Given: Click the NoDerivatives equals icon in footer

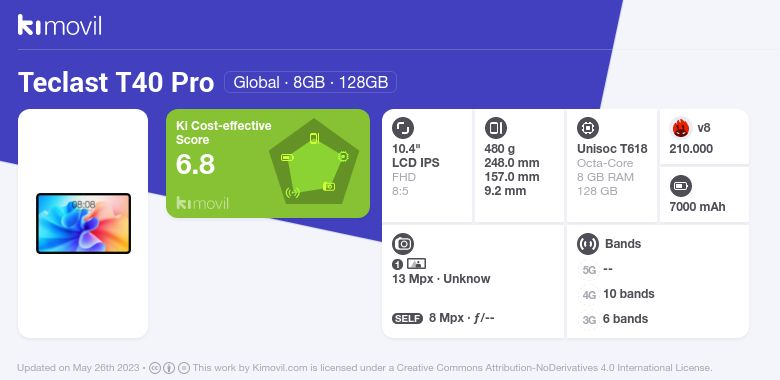Looking at the screenshot, I should (x=184, y=368).
